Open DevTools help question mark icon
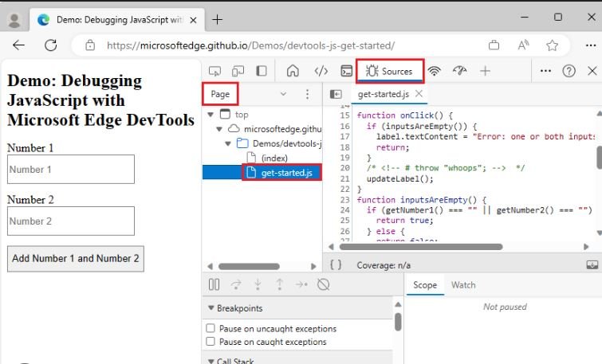The width and height of the screenshot is (602, 364). (x=569, y=71)
